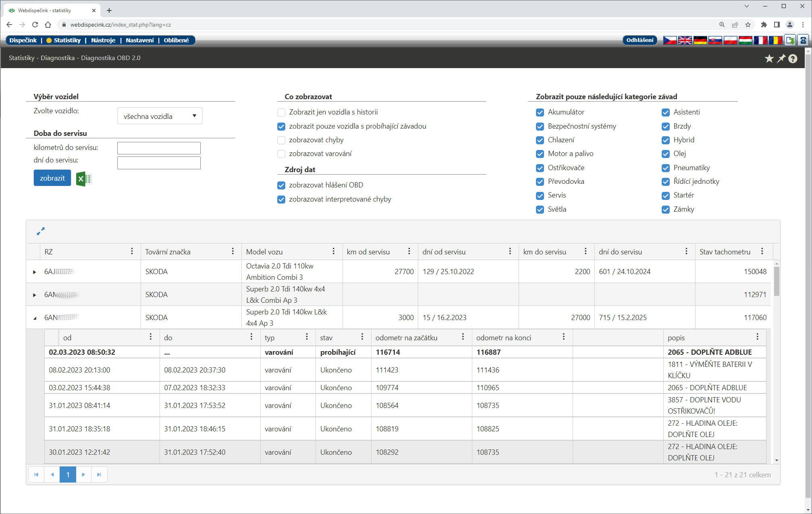
Task: Click the fullscreen expand arrows icon
Action: (41, 231)
